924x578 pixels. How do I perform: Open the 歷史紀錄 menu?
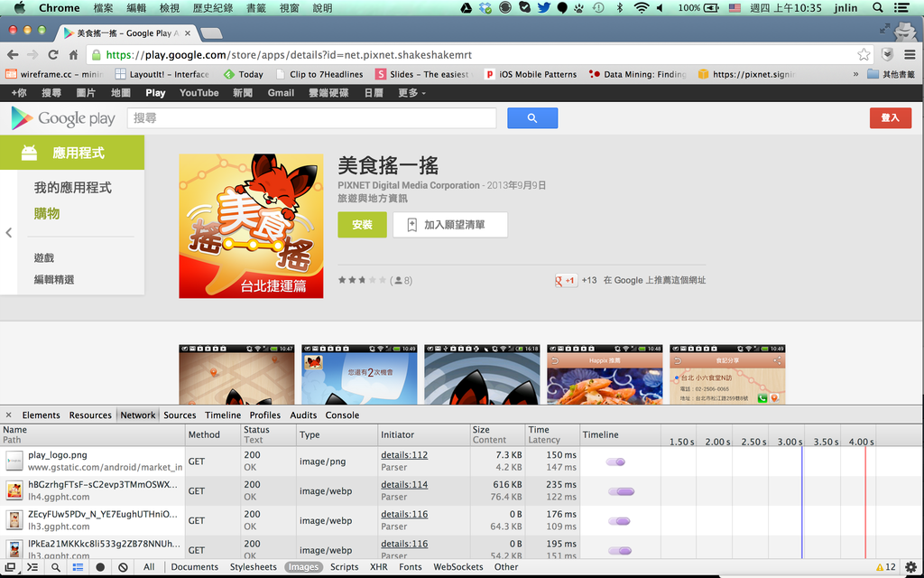(x=213, y=7)
